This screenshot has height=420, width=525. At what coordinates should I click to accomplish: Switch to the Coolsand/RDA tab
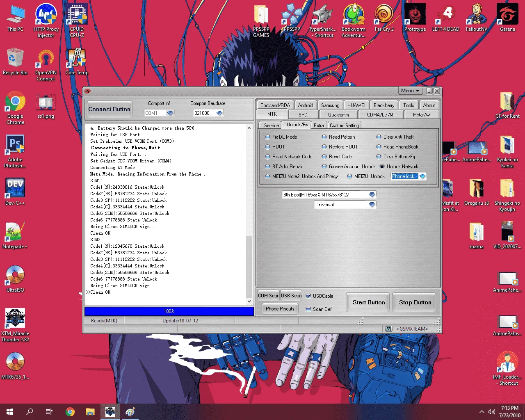click(x=275, y=105)
